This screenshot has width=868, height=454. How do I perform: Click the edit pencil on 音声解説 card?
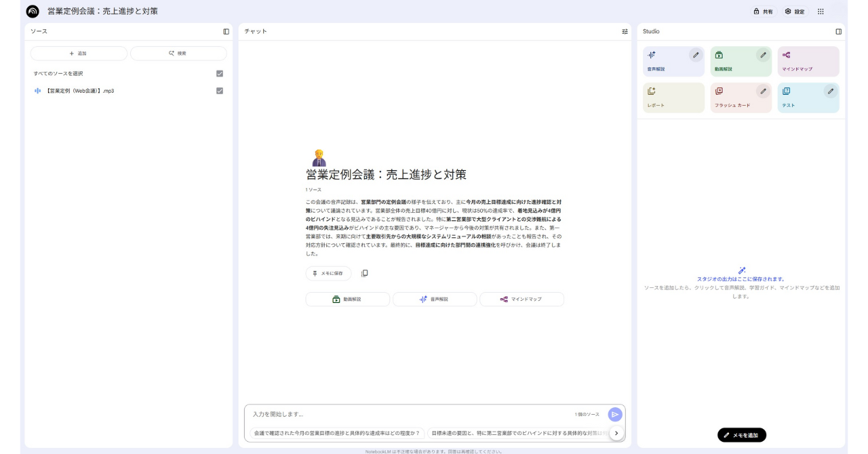tap(696, 55)
